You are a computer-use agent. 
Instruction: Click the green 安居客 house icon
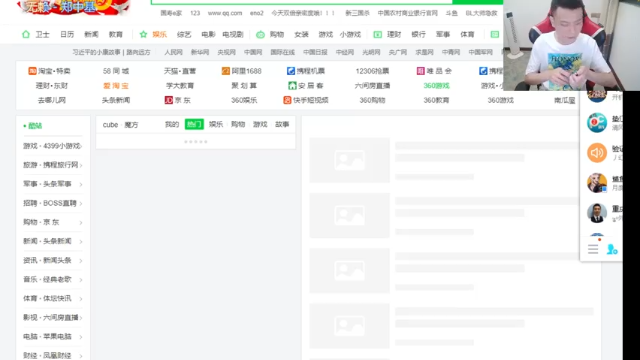292,86
